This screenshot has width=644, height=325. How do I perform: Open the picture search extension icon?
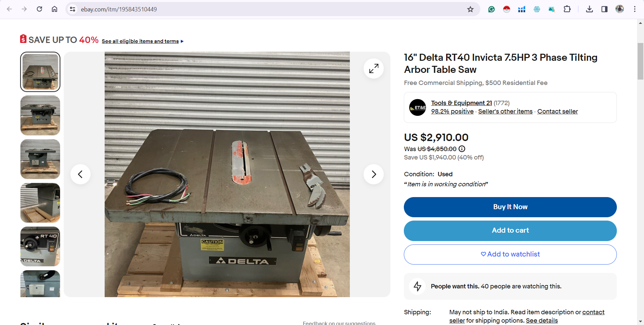pos(552,9)
